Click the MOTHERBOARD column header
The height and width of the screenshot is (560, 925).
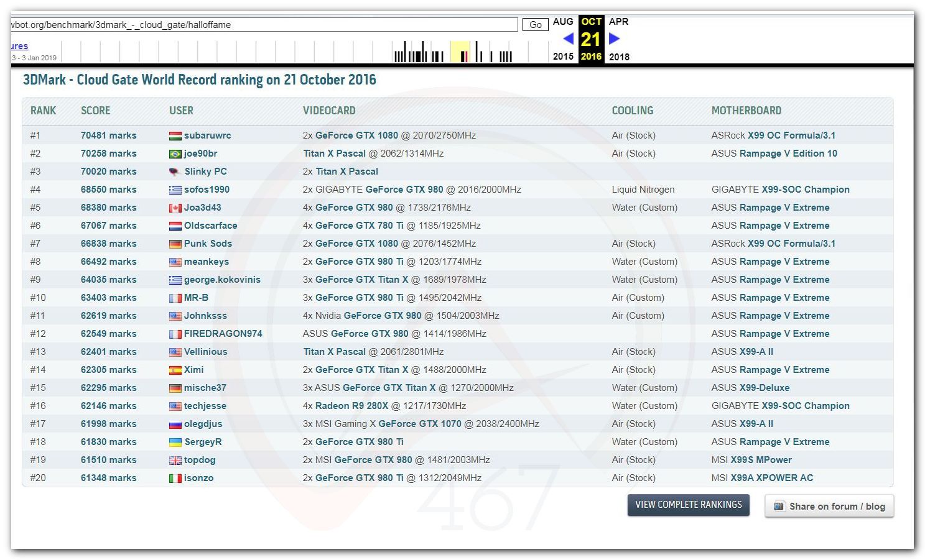(746, 111)
